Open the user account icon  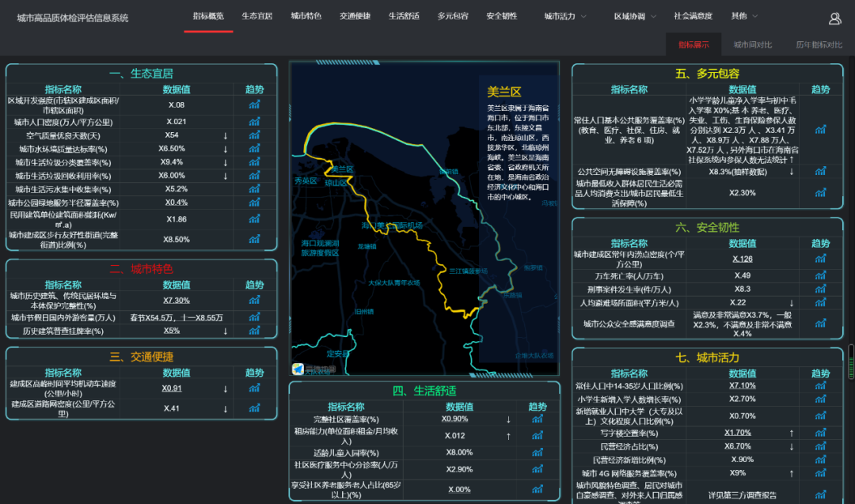(834, 19)
